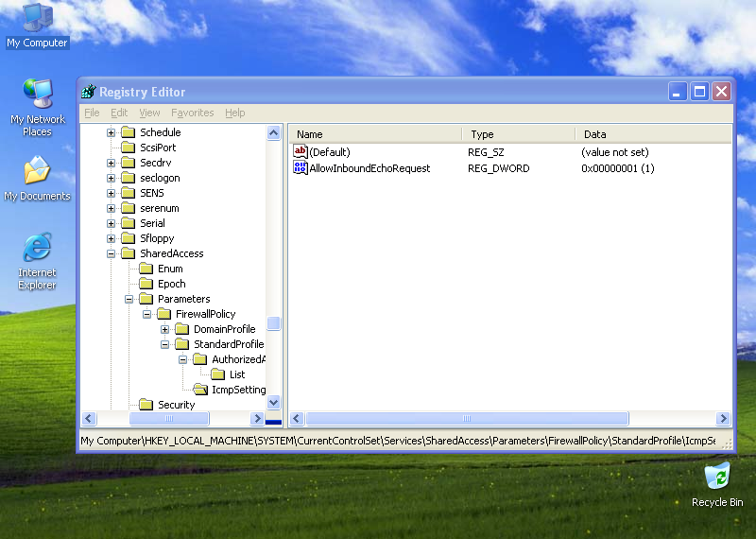756x539 pixels.
Task: Click tree pane scroll left arrow
Action: (x=89, y=418)
